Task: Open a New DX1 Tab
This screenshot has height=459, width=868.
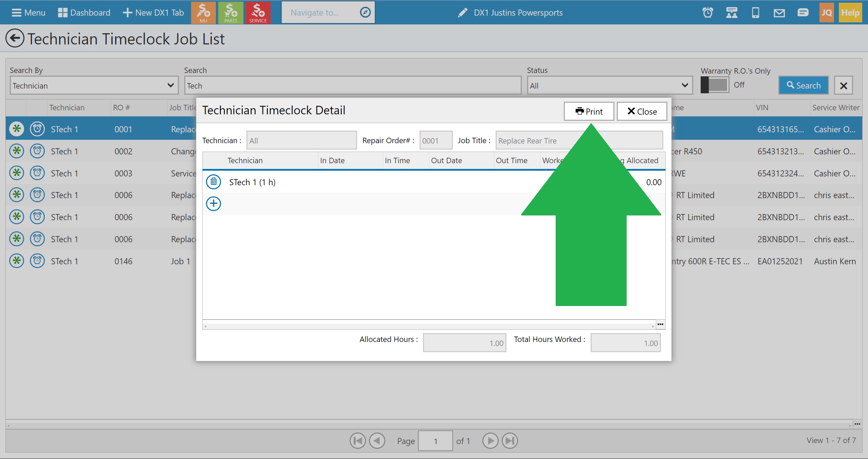Action: (153, 13)
